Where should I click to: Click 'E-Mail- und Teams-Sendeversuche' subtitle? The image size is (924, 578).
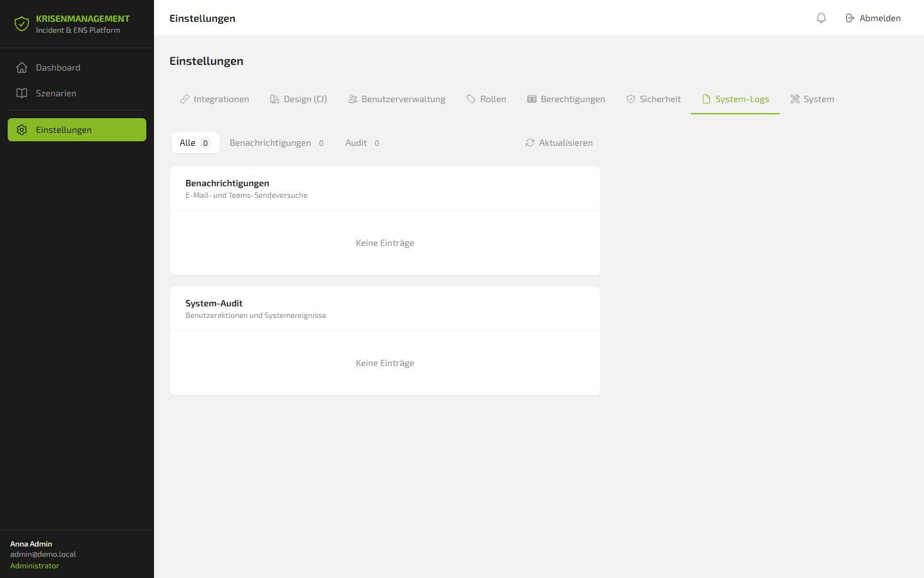[x=246, y=195]
